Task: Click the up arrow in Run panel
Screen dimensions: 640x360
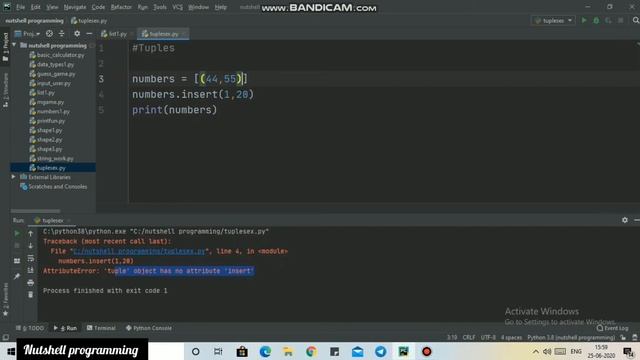Action: (31, 233)
